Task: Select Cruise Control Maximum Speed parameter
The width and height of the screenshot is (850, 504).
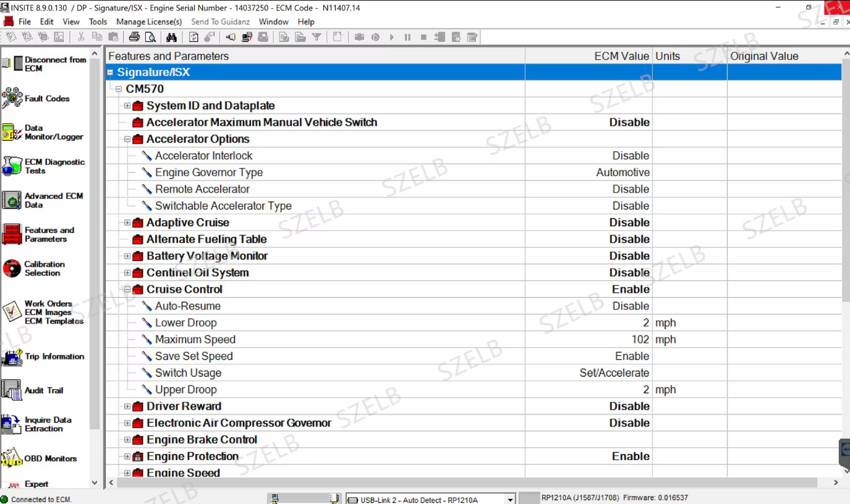Action: 474,339
